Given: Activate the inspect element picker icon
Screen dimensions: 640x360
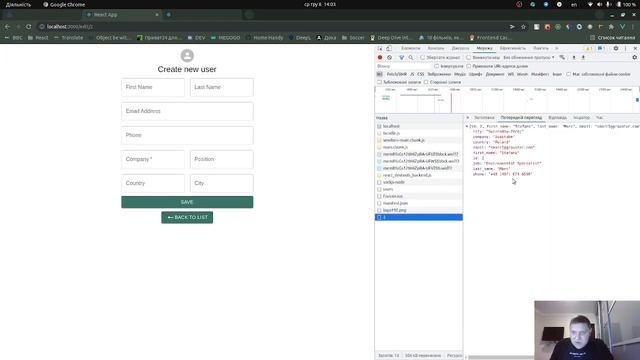Looking at the screenshot, I should pyautogui.click(x=380, y=48).
